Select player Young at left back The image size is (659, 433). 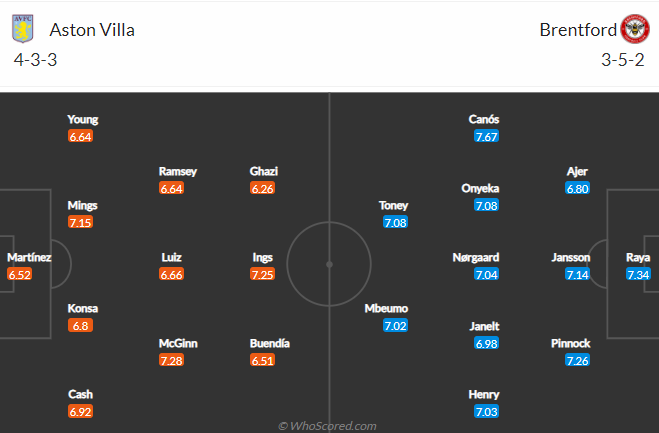(83, 119)
